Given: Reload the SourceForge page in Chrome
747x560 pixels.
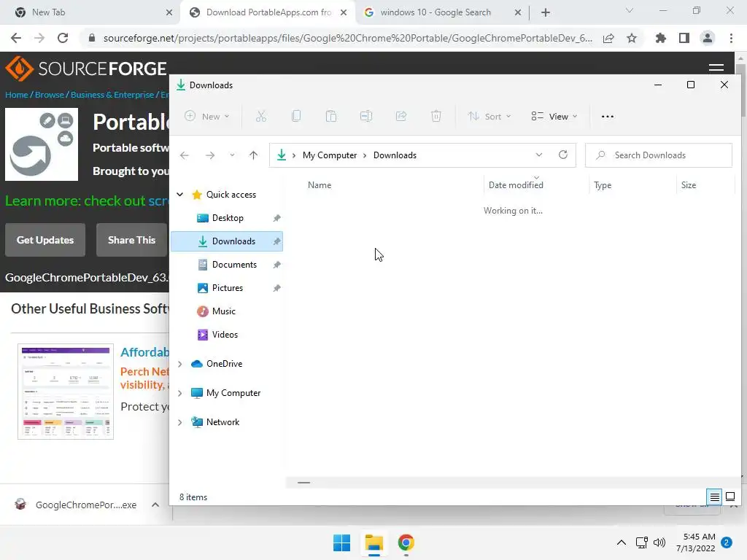Looking at the screenshot, I should [63, 38].
